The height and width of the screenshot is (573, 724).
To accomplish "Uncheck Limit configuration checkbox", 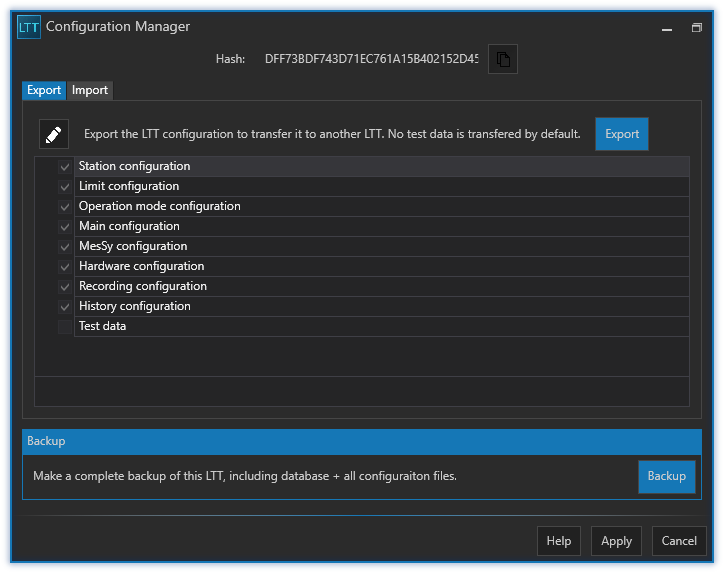I will pyautogui.click(x=65, y=187).
